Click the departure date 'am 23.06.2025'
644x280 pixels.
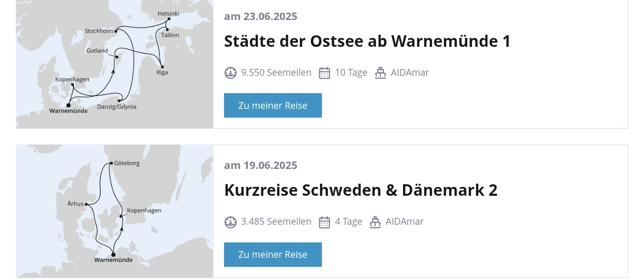[x=260, y=16]
